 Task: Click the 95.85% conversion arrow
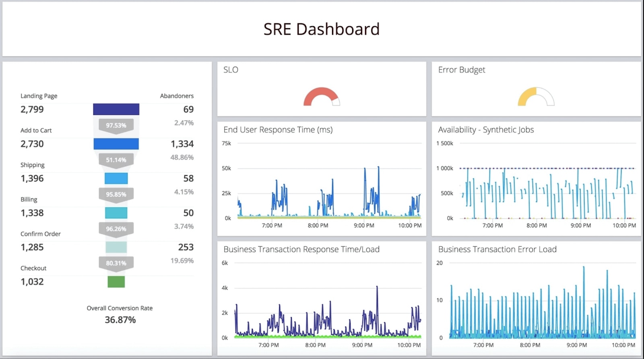coord(116,195)
